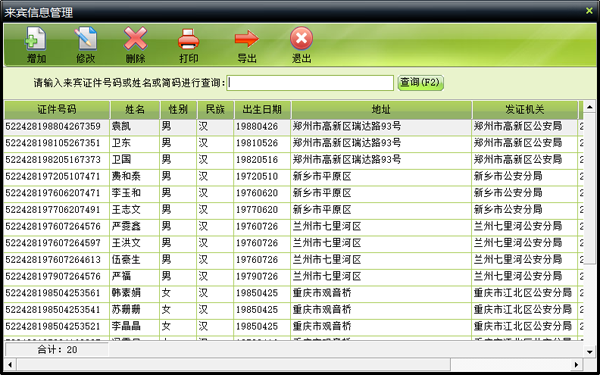Sort by the 姓名 column header
Image resolution: width=600 pixels, height=375 pixels.
coord(135,110)
